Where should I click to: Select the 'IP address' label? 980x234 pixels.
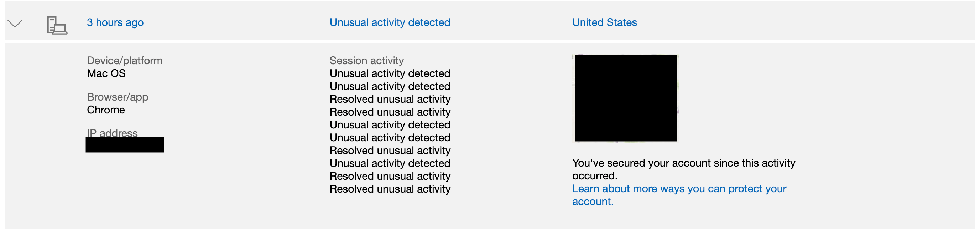pyautogui.click(x=112, y=132)
